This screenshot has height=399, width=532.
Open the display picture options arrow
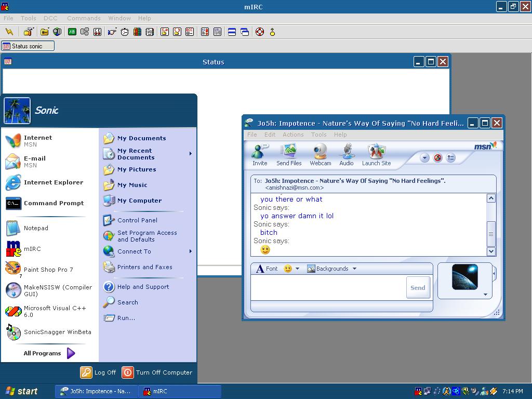click(x=485, y=295)
